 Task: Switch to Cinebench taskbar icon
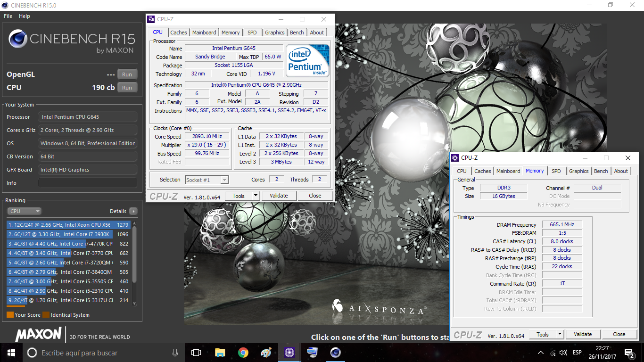[x=335, y=353]
